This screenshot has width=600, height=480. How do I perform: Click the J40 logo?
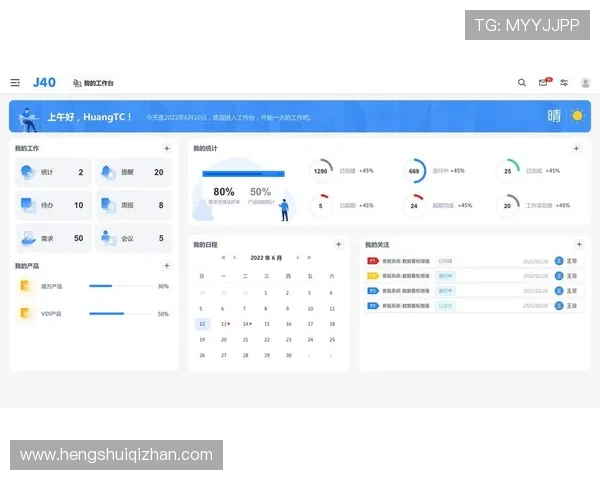tap(44, 82)
